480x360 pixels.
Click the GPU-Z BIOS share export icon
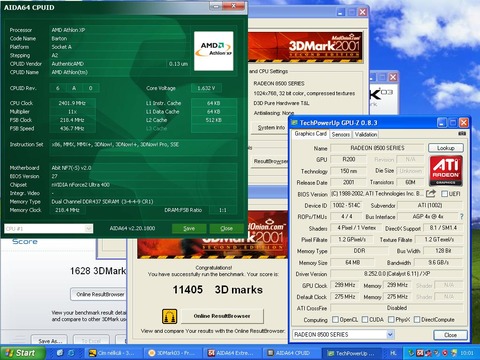[x=431, y=193]
